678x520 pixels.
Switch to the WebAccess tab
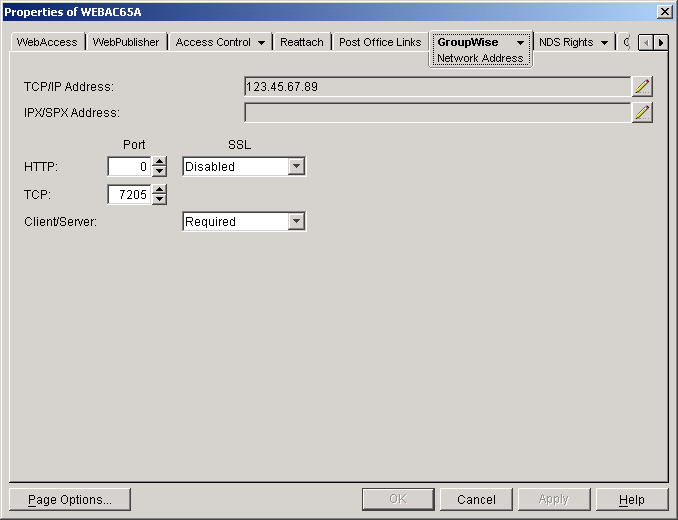47,42
